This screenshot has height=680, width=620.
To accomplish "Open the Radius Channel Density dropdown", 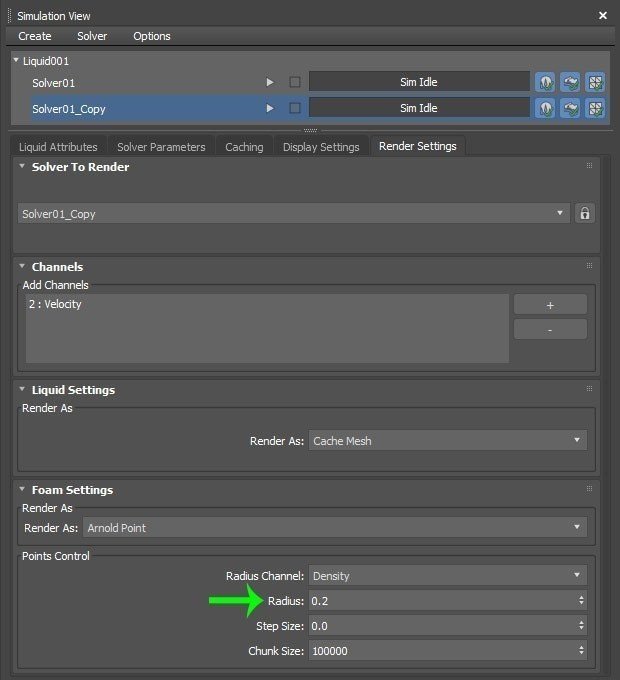I will [448, 575].
